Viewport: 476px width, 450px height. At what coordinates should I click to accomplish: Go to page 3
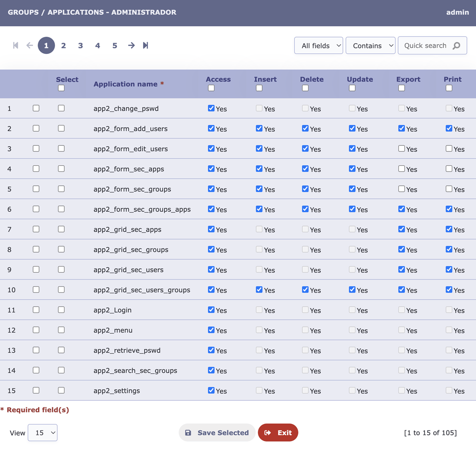pos(80,45)
